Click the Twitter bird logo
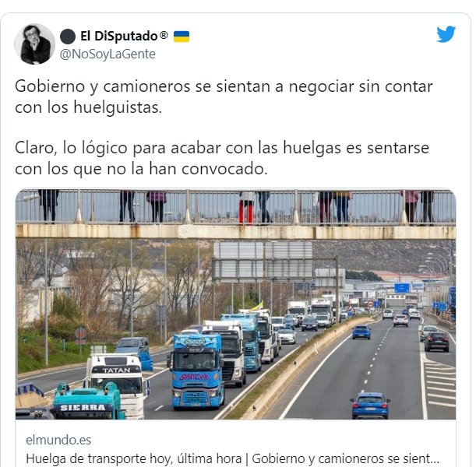Screen dimensions: 476x467 [446, 34]
